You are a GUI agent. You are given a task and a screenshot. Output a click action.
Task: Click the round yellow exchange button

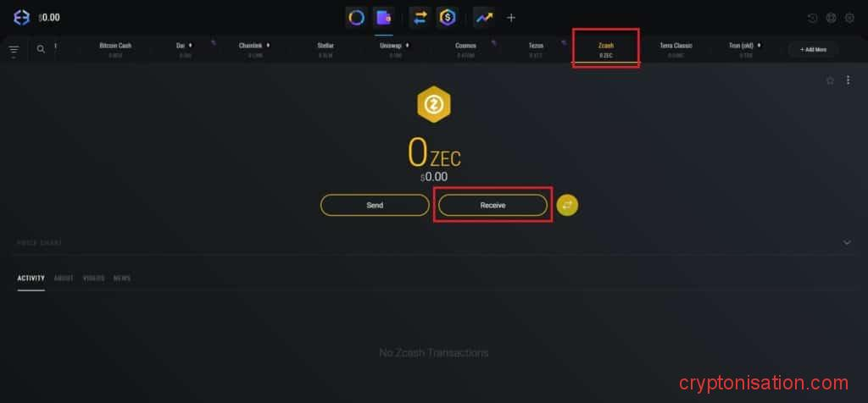click(x=567, y=205)
